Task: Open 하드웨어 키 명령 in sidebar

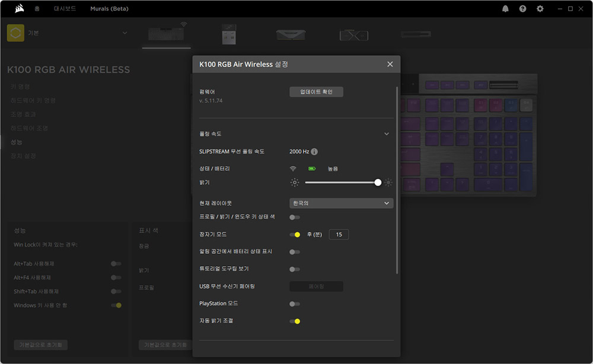Action: (x=33, y=100)
